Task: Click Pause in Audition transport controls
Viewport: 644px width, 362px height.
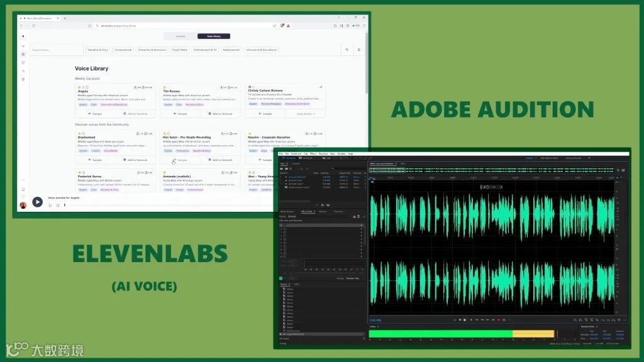Action: tap(470, 320)
